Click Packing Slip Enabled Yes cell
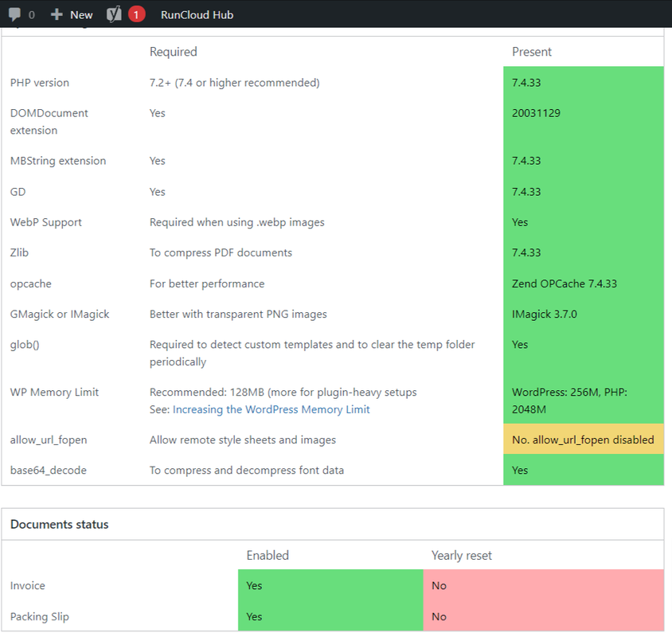This screenshot has width=672, height=637. click(x=330, y=616)
